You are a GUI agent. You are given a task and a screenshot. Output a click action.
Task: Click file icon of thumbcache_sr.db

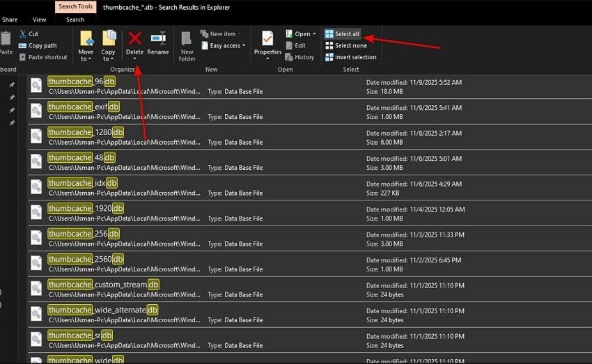pos(36,339)
